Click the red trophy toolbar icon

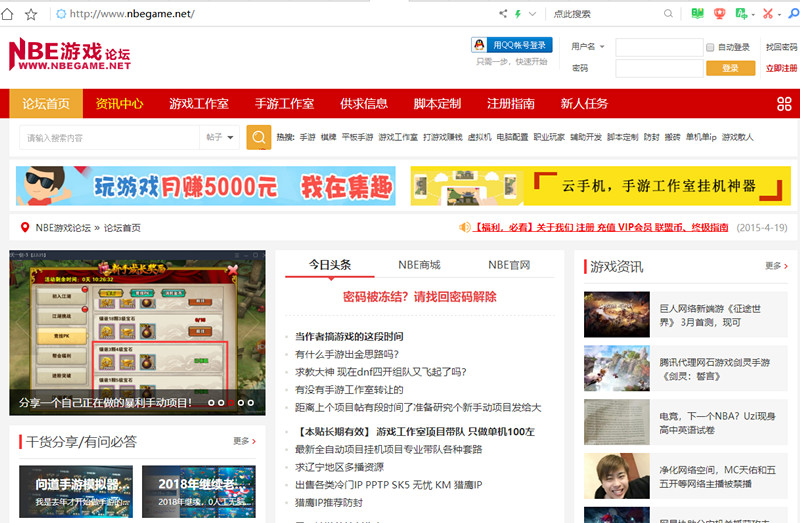click(719, 14)
